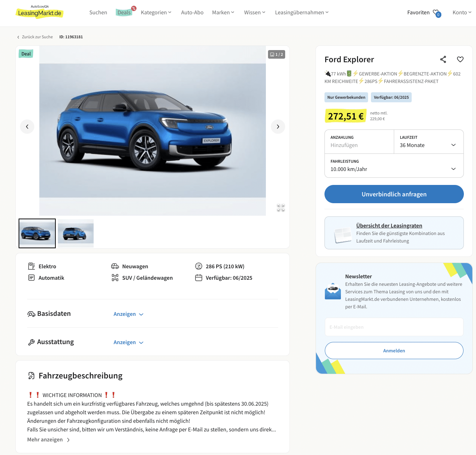Click the Leasingraten overview table icon
The height and width of the screenshot is (455, 476).
(x=343, y=235)
